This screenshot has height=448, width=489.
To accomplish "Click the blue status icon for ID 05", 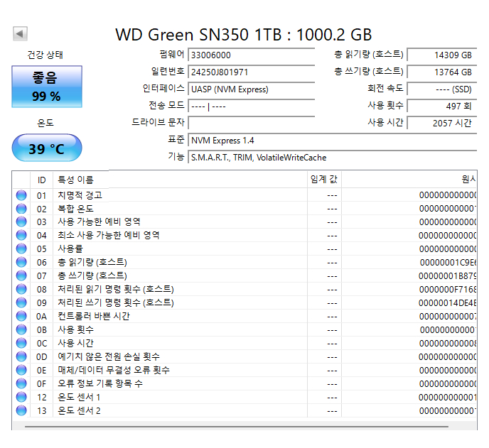I will pyautogui.click(x=21, y=249).
